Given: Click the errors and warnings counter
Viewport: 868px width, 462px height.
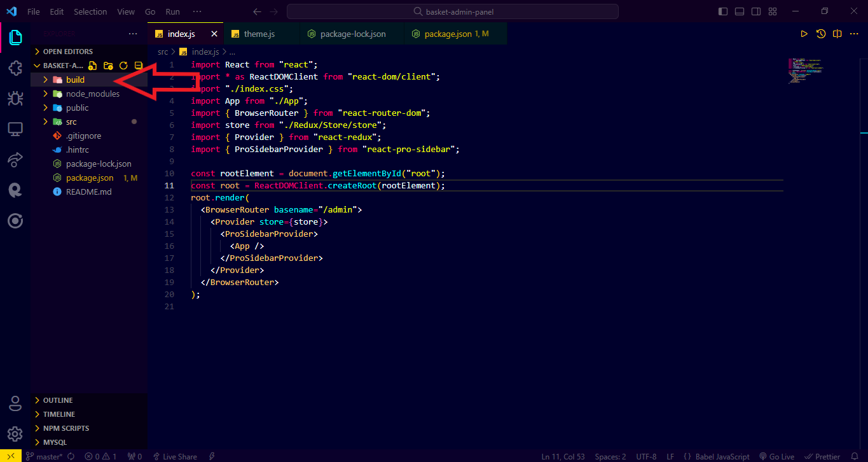Looking at the screenshot, I should (100, 456).
